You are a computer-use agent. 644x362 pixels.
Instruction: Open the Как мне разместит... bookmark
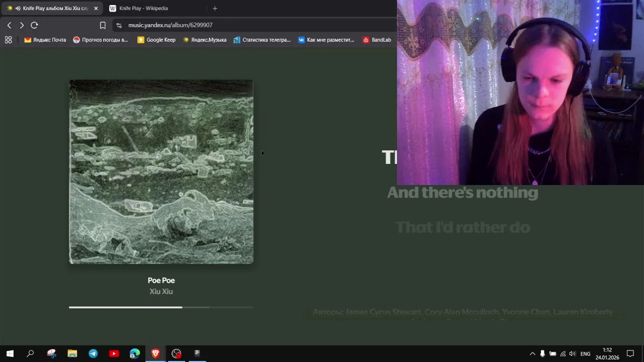click(x=326, y=40)
